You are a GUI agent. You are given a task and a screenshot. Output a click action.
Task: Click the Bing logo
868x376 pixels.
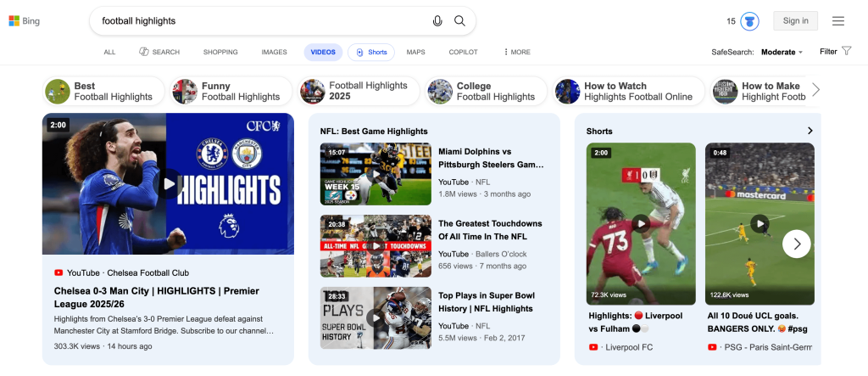[24, 21]
